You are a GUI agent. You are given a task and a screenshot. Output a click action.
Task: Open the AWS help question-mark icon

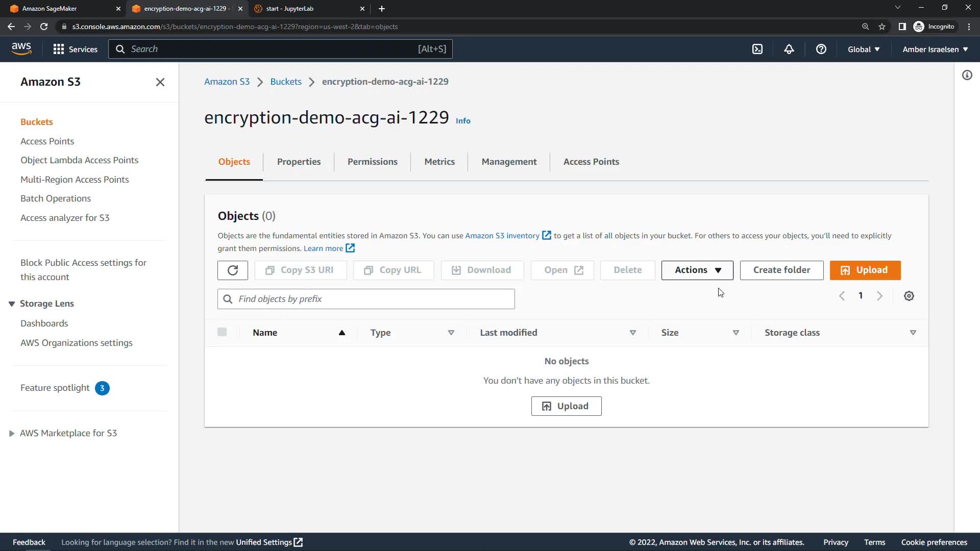click(821, 49)
